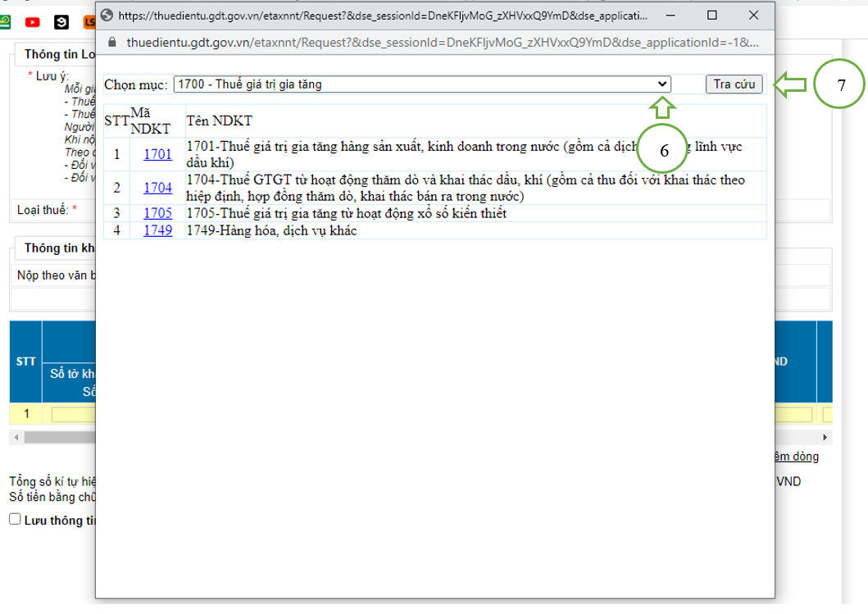Expand the 'Chọn mục' dropdown list
Viewport: 868px width, 614px height.
pyautogui.click(x=422, y=84)
